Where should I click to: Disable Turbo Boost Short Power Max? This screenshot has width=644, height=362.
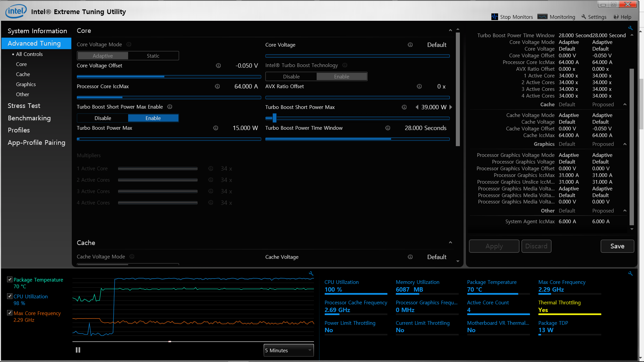pyautogui.click(x=103, y=118)
